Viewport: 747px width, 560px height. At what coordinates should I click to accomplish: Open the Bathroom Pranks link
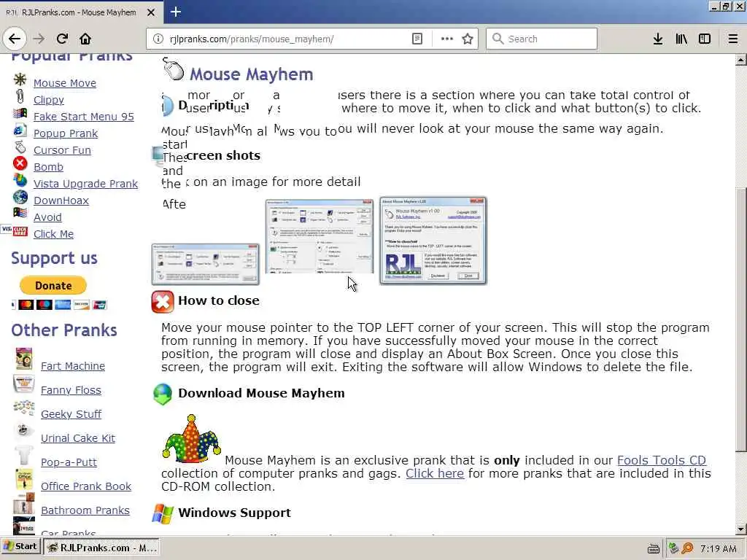point(85,510)
